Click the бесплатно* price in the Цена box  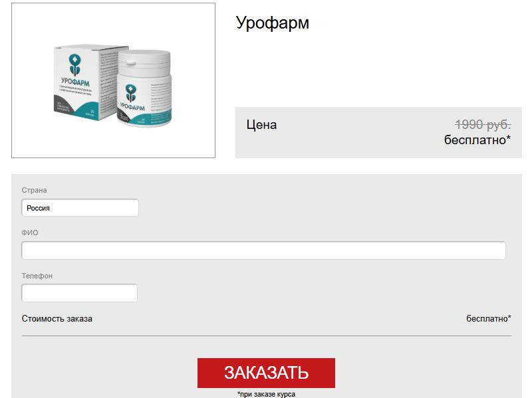coord(477,140)
